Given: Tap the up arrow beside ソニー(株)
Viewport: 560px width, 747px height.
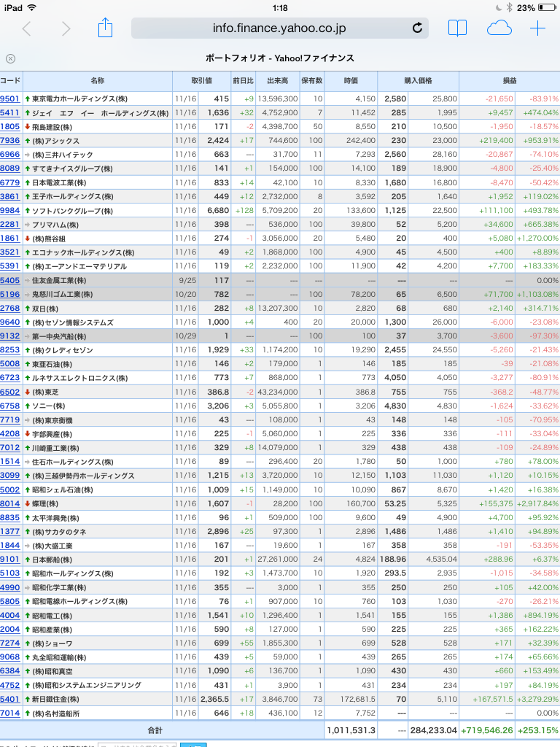Looking at the screenshot, I should pyautogui.click(x=28, y=406).
